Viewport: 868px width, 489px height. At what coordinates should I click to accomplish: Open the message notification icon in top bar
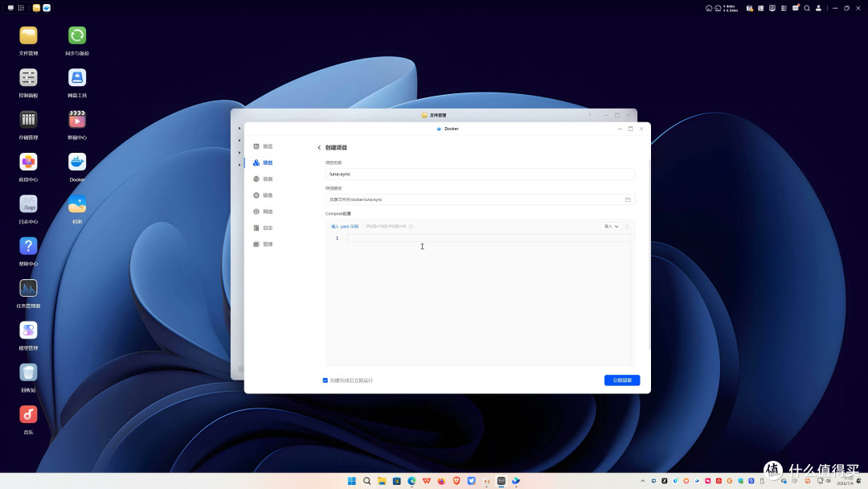point(796,8)
